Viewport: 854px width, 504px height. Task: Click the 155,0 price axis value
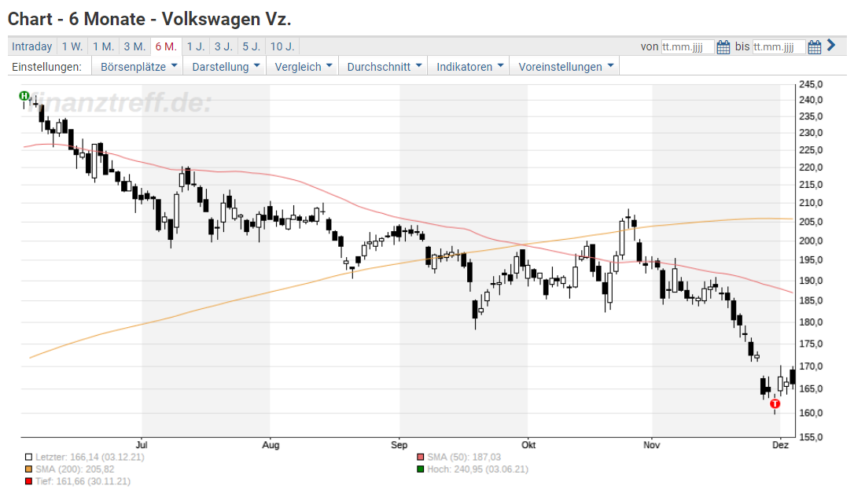811,437
